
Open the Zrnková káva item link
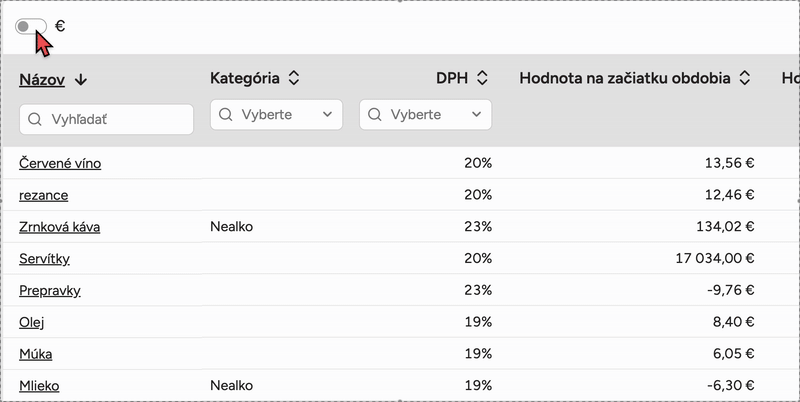pyautogui.click(x=59, y=227)
